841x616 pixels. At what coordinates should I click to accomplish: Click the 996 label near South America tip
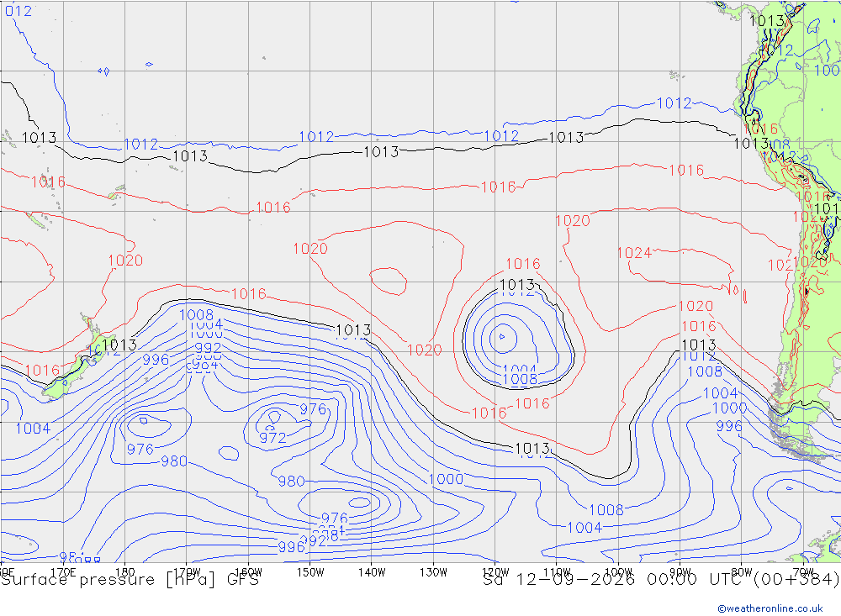pos(729,426)
